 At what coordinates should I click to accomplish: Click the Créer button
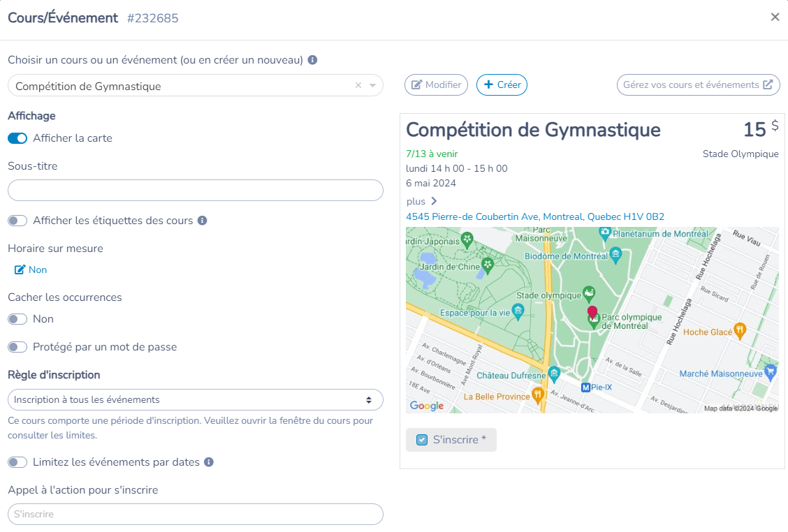pos(502,85)
